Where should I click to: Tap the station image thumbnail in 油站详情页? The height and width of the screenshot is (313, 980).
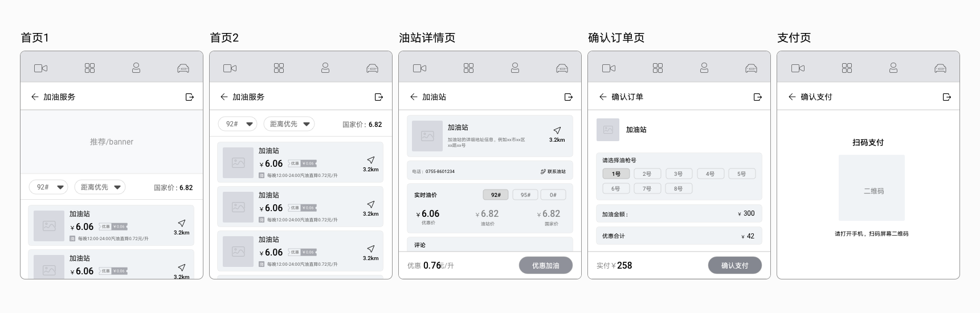427,136
